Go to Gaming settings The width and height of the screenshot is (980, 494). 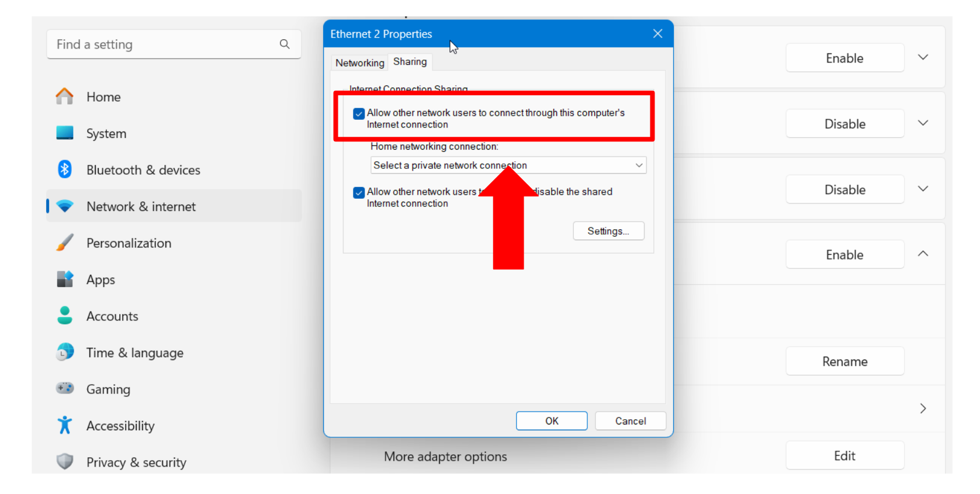(x=174, y=389)
